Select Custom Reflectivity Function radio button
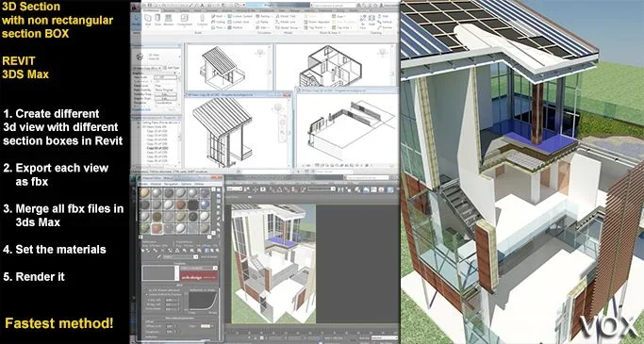The image size is (644, 344). (147, 294)
